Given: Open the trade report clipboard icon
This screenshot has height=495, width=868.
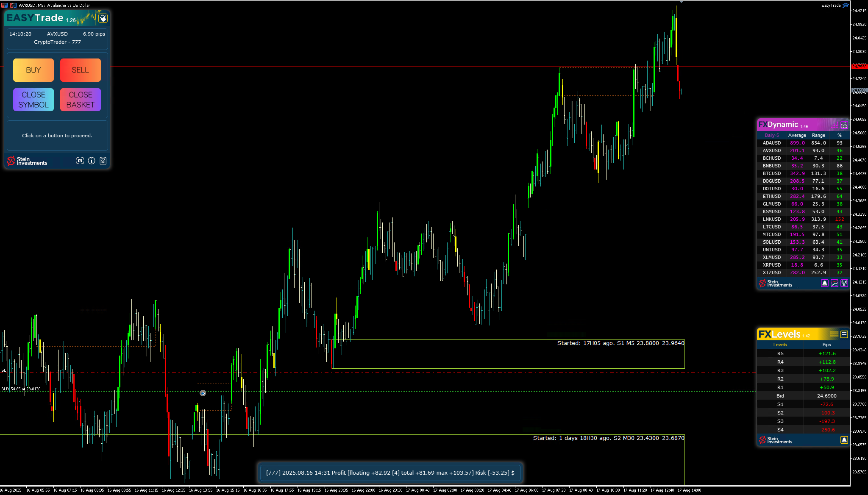Looking at the screenshot, I should (103, 161).
